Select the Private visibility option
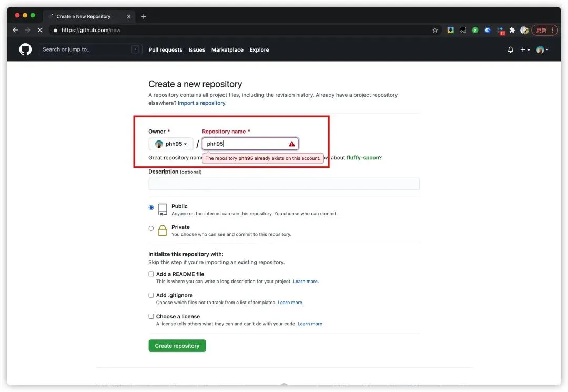Viewport: 568px width, 392px height. pyautogui.click(x=151, y=228)
